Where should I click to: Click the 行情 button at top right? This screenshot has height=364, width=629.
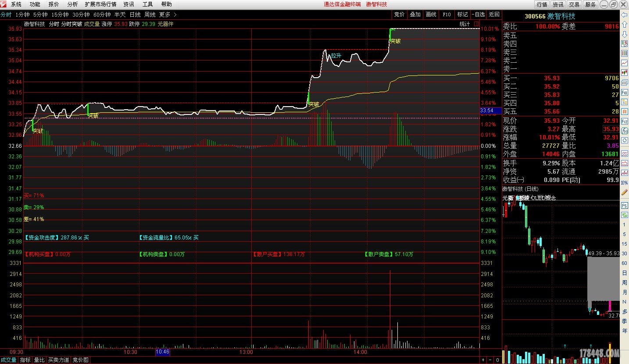tap(542, 4)
